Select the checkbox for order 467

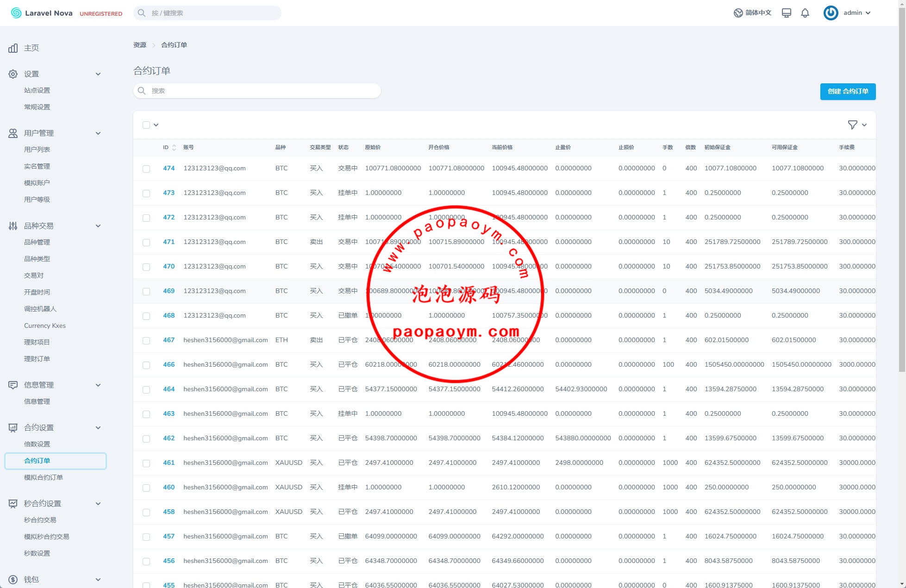coord(146,341)
